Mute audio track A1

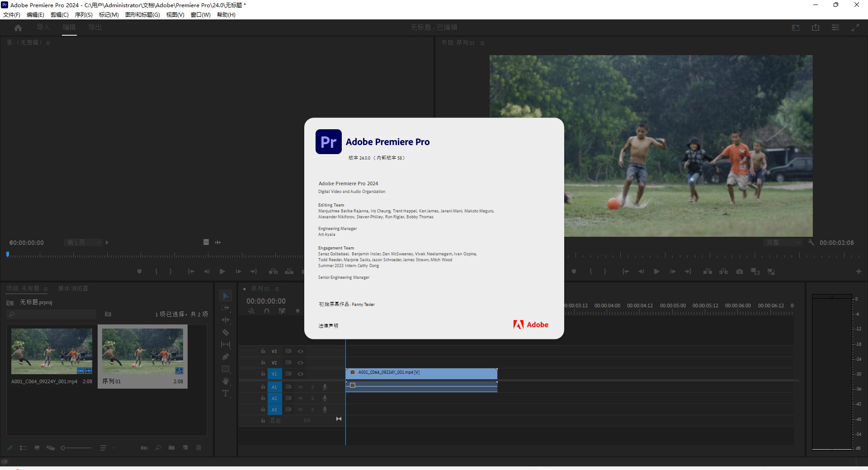point(300,387)
